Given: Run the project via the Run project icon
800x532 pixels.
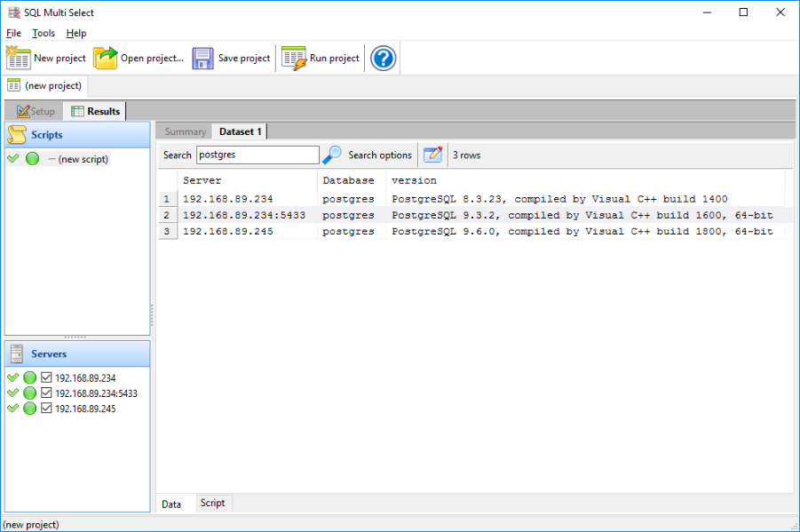Looking at the screenshot, I should (x=294, y=59).
